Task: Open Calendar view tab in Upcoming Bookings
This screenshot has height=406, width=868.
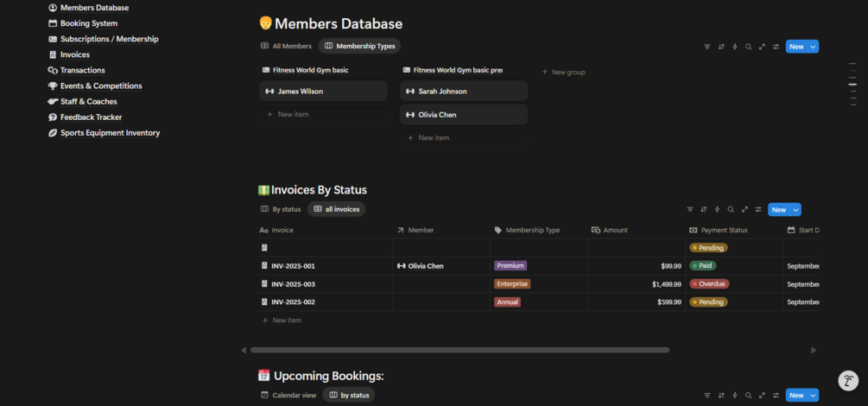Action: tap(288, 395)
